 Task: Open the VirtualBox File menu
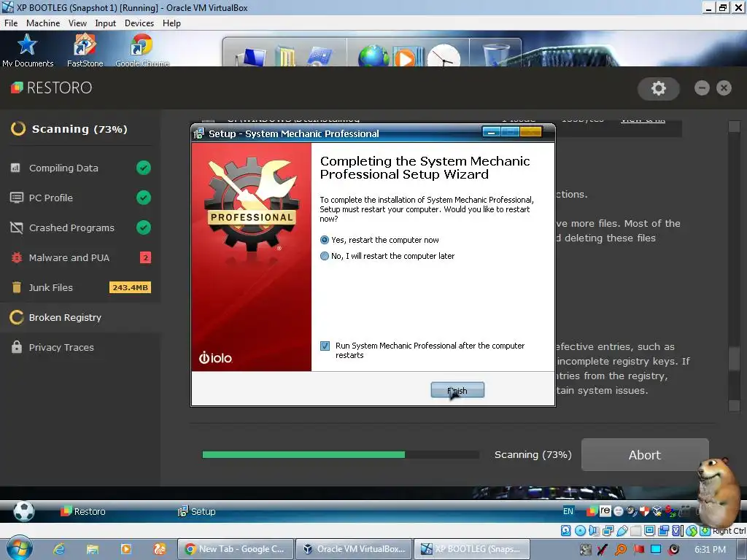click(11, 23)
